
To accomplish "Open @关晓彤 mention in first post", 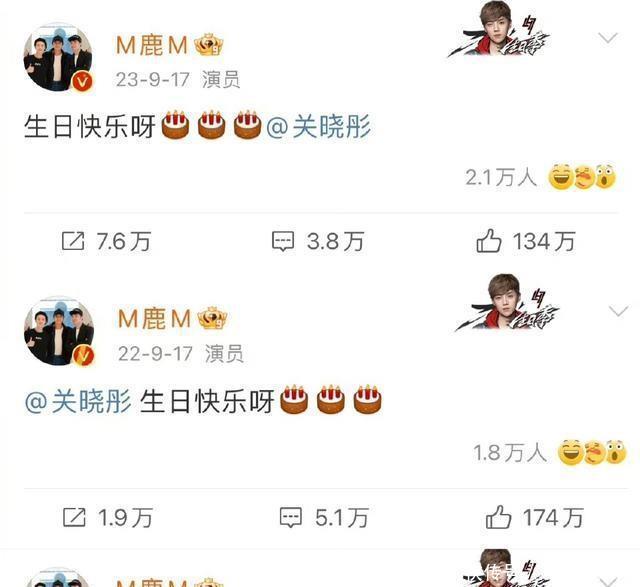I will click(x=318, y=126).
